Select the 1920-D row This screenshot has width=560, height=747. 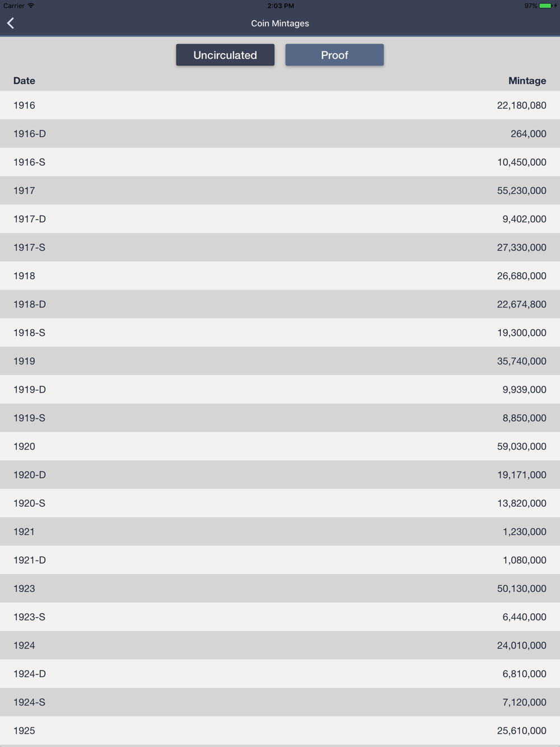pyautogui.click(x=280, y=475)
